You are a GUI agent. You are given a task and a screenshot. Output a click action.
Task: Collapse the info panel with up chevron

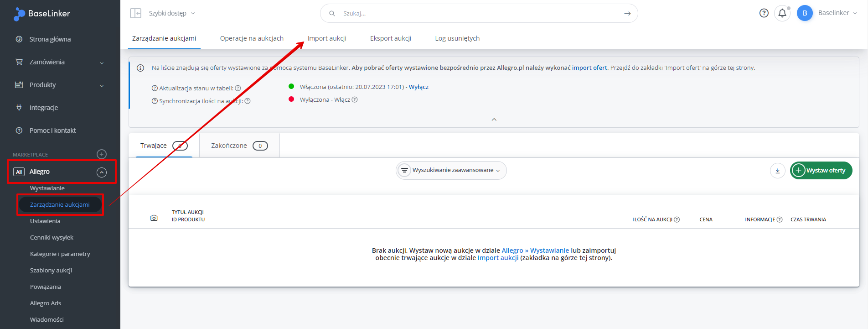pyautogui.click(x=494, y=120)
